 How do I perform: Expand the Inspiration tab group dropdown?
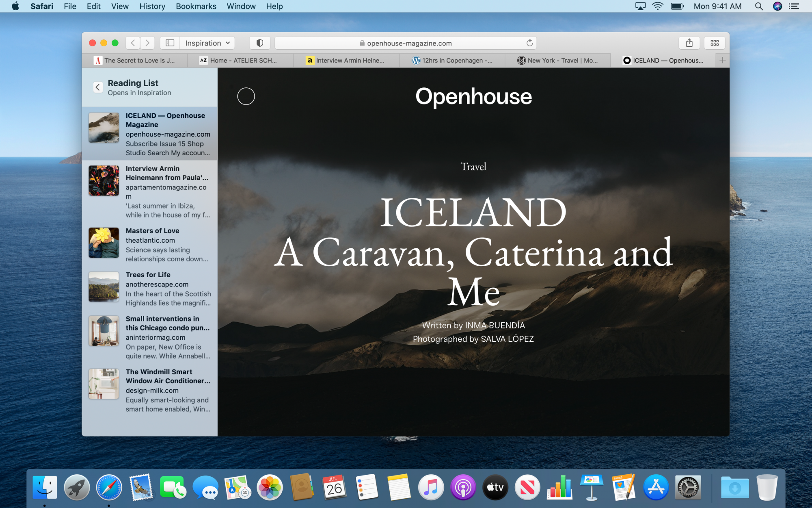pos(207,43)
